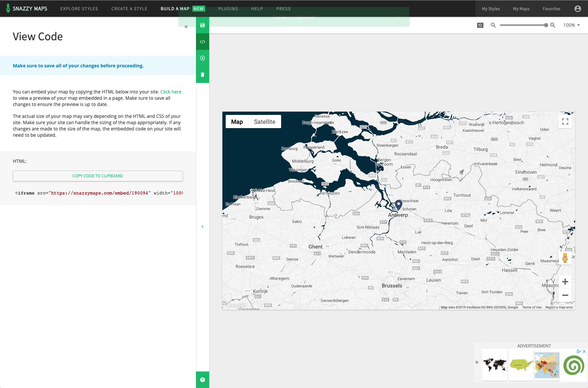Click the Snazzy Maps logo
This screenshot has height=388, width=588.
27,9
